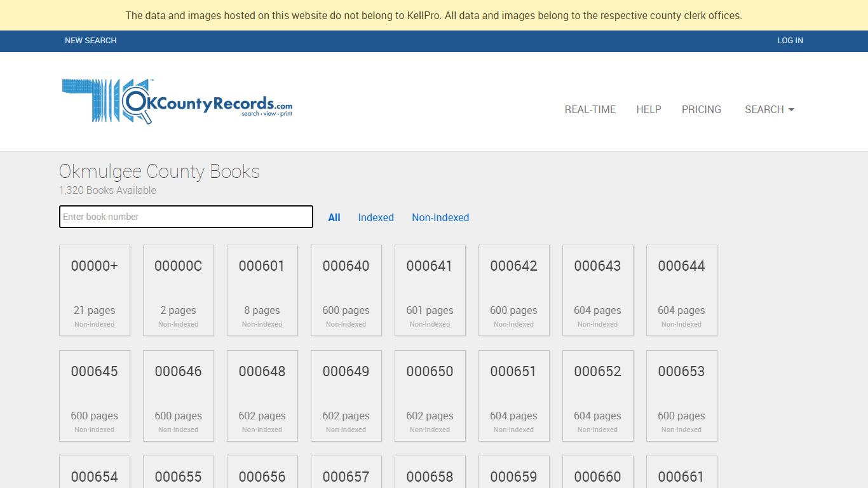Open book 000641 card
The width and height of the screenshot is (868, 488).
430,290
